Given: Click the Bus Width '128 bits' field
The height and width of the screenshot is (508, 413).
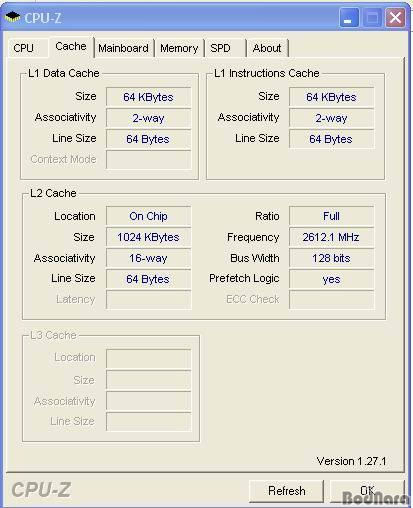Looking at the screenshot, I should (x=331, y=258).
